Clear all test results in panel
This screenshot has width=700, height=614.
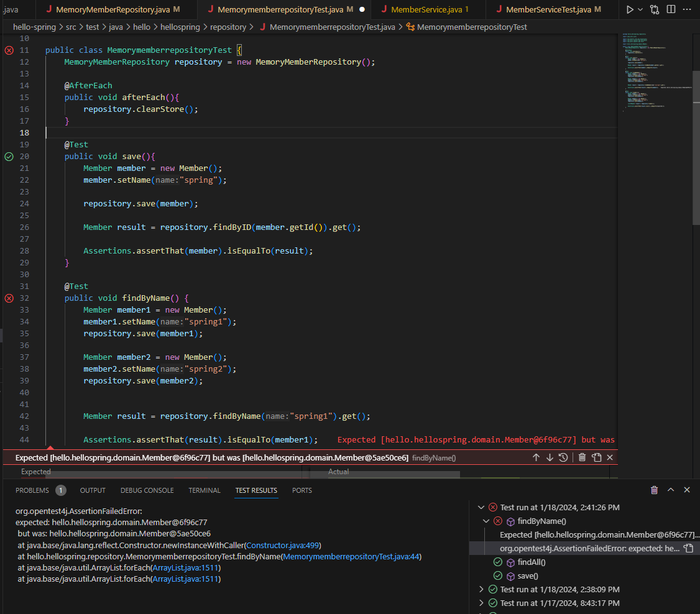654,490
